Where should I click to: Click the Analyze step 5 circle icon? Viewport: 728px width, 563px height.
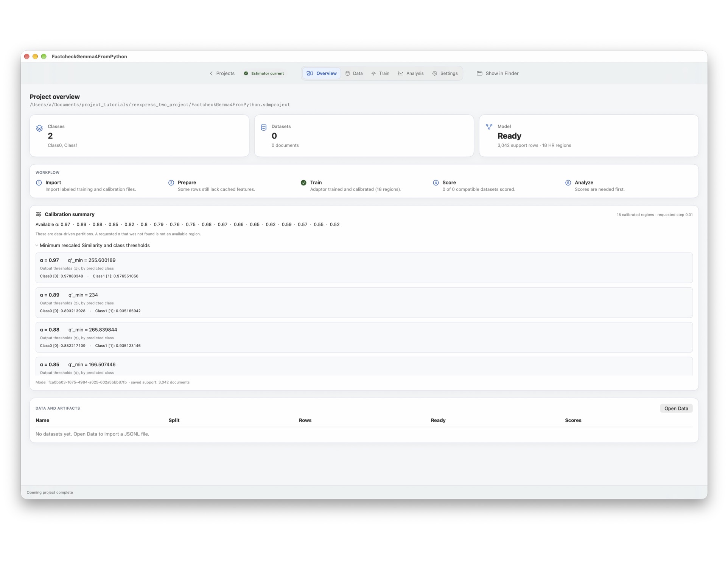click(x=568, y=183)
